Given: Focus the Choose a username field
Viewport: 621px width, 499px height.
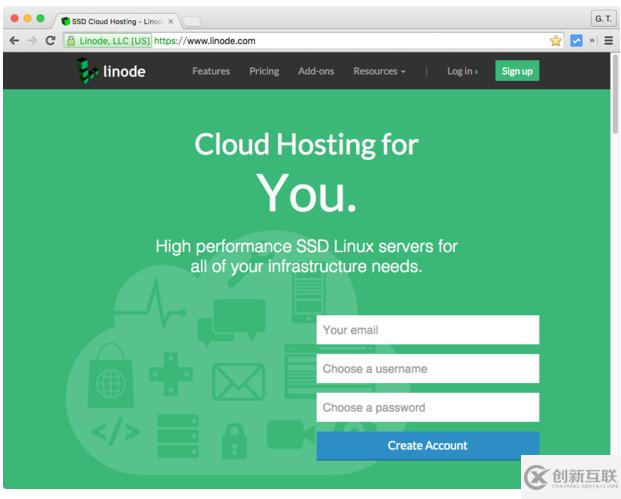Looking at the screenshot, I should (x=428, y=369).
